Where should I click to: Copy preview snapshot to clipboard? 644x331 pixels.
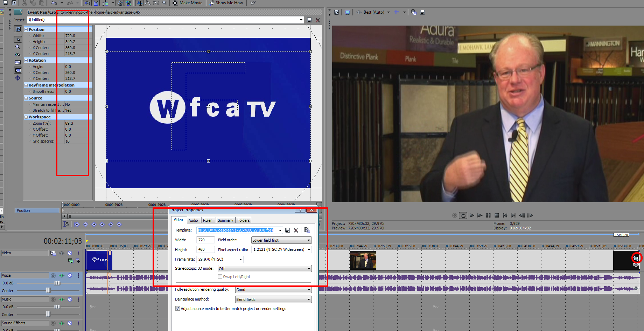pyautogui.click(x=414, y=12)
